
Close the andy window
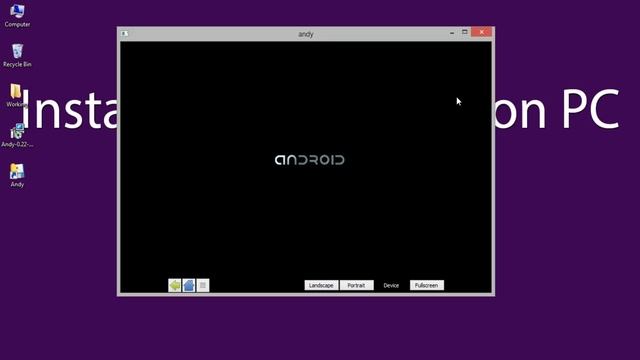coord(482,32)
